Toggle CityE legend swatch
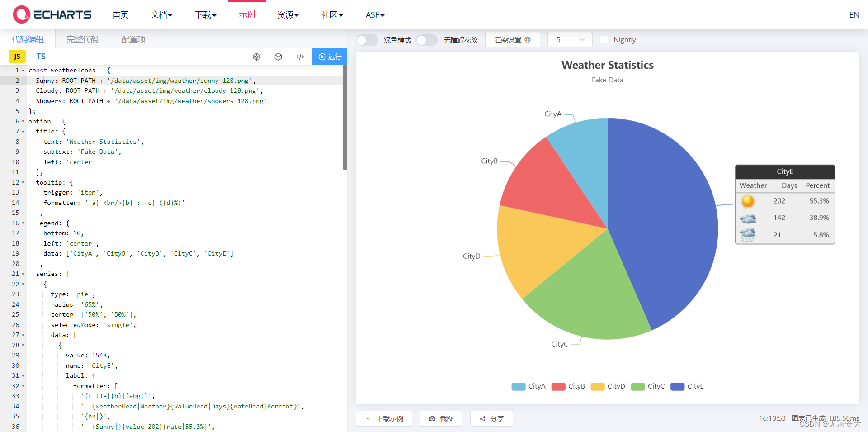Screen dimensions: 868x432 677,386
